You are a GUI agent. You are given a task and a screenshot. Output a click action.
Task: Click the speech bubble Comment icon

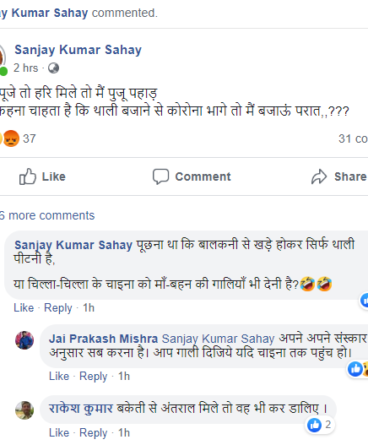[x=161, y=176]
